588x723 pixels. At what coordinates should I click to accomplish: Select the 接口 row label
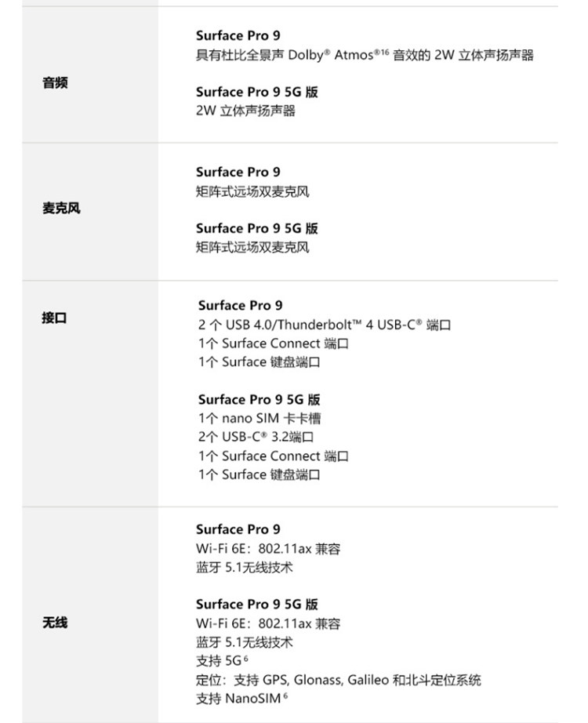click(55, 318)
